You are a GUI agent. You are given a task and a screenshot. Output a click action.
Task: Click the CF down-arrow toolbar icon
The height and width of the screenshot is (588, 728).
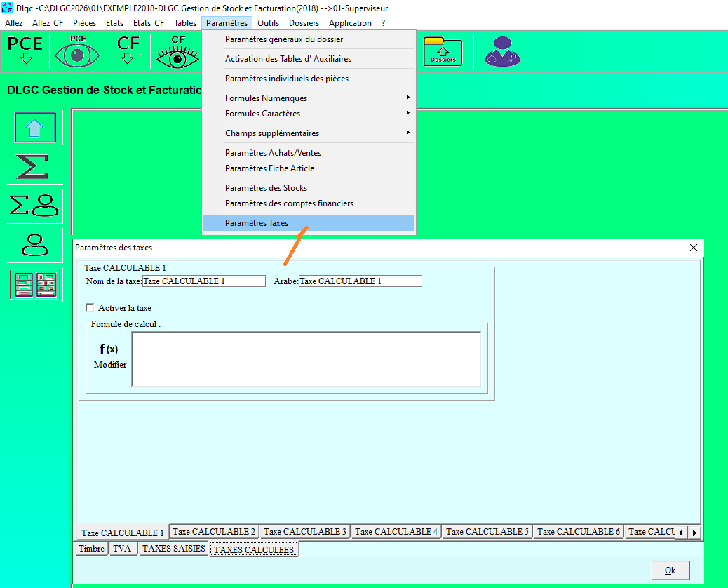[x=128, y=51]
